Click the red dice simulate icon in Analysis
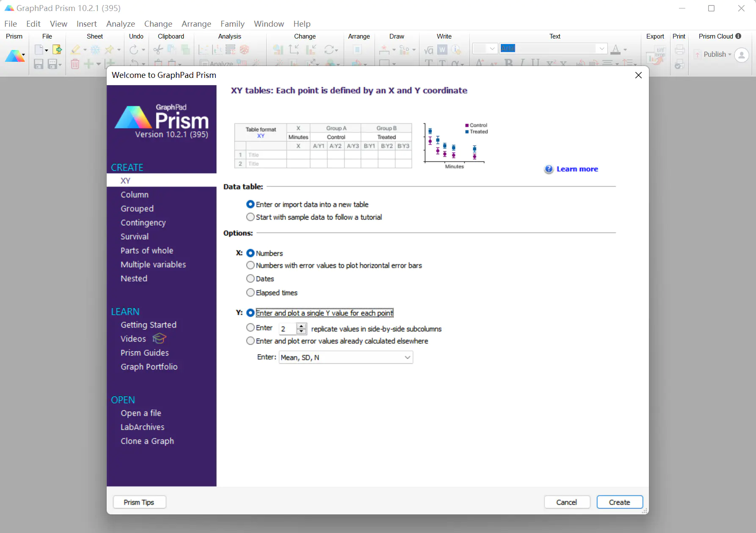This screenshot has height=533, width=756. tap(244, 50)
